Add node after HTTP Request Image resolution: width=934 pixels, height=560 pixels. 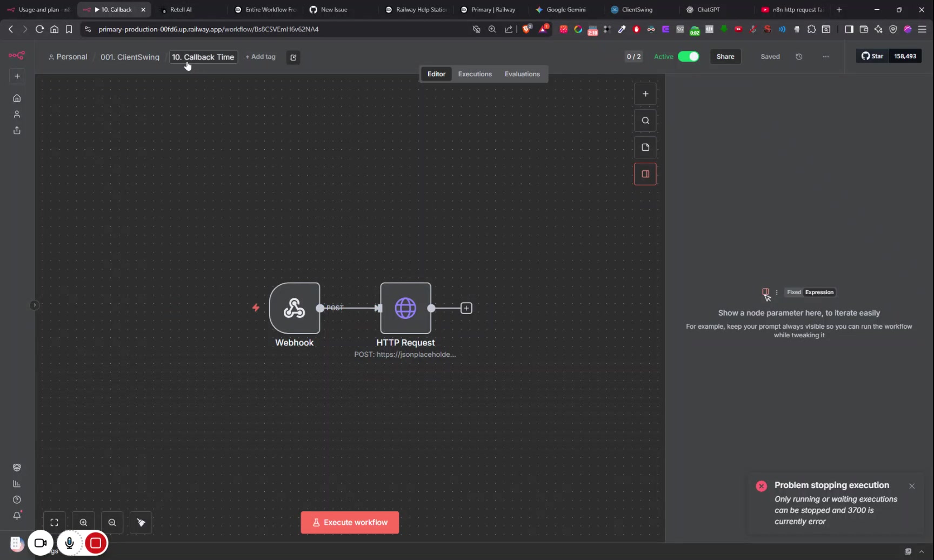tap(466, 308)
